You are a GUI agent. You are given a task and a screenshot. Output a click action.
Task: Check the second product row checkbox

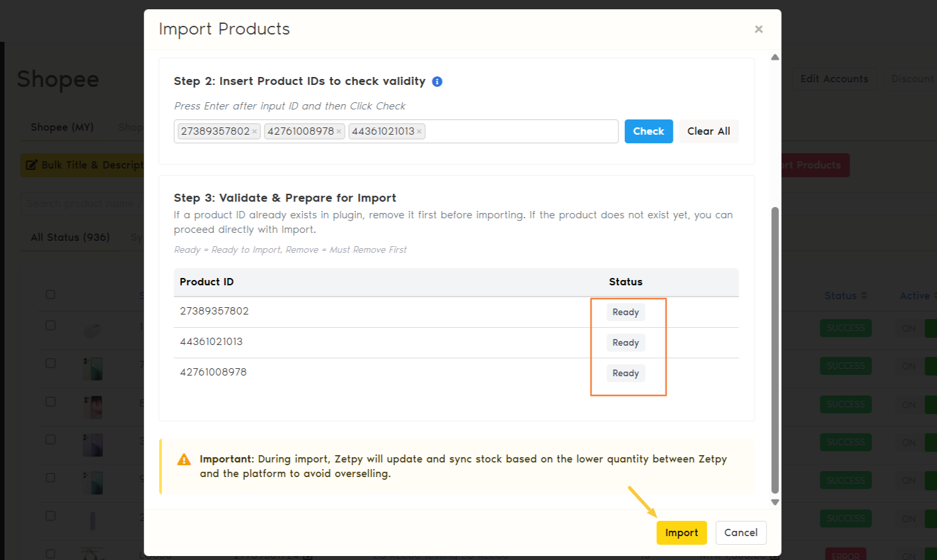(x=50, y=363)
